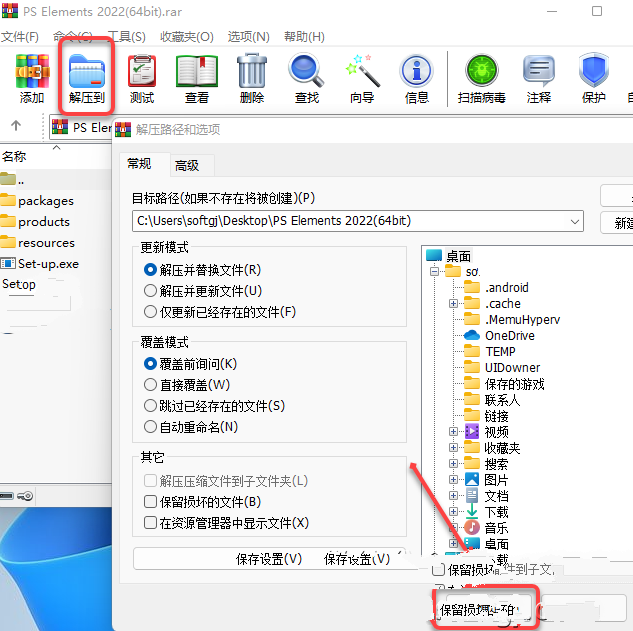Open the 文件(F) menu
The height and width of the screenshot is (631, 633).
pyautogui.click(x=20, y=37)
